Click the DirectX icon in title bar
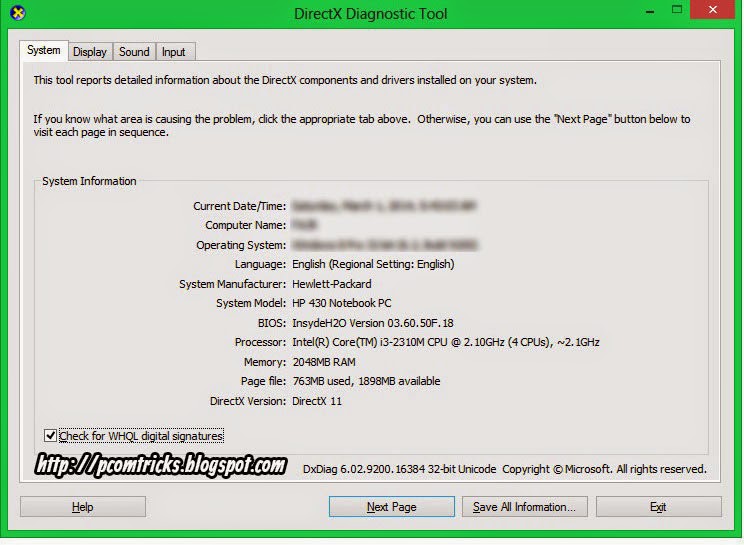 tap(18, 13)
